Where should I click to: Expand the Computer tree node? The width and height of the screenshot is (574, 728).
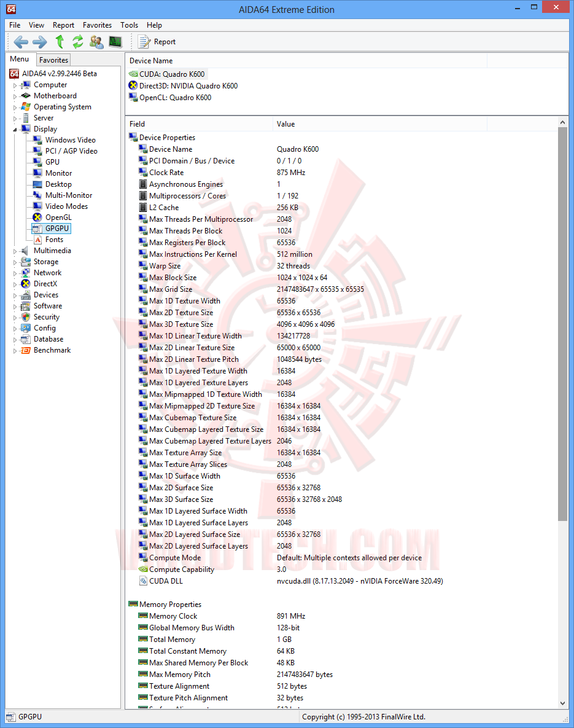click(x=15, y=85)
